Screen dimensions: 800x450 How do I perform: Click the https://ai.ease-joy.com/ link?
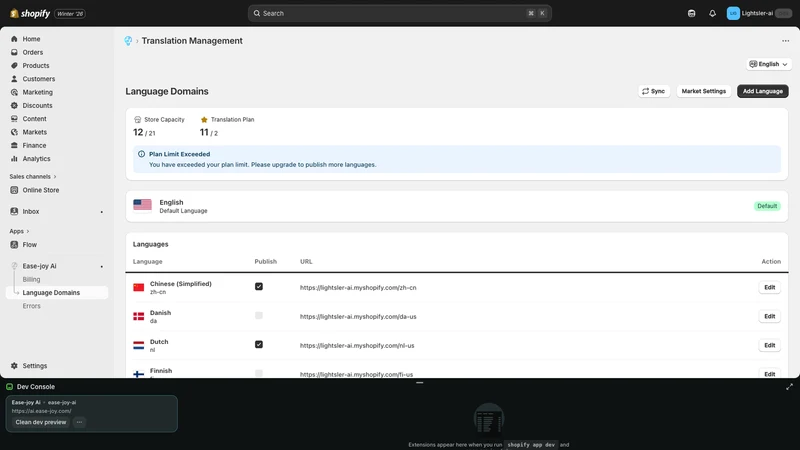(x=42, y=411)
